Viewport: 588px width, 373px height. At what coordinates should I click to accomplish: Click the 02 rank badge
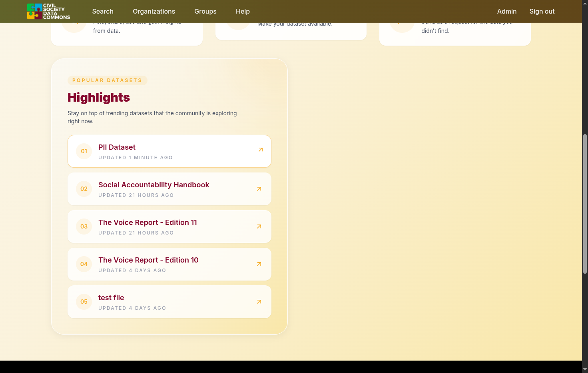(x=84, y=189)
